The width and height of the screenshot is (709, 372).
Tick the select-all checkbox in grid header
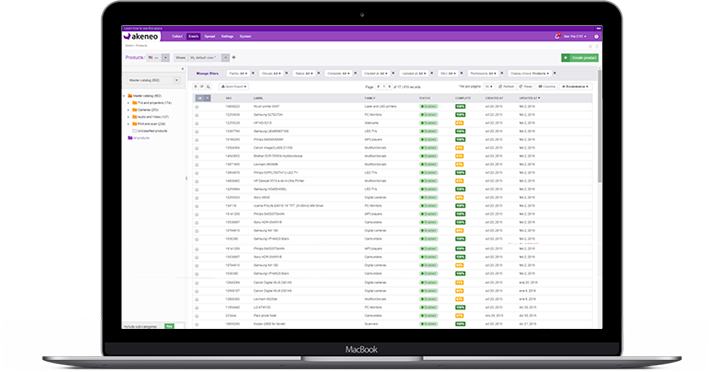pos(199,98)
